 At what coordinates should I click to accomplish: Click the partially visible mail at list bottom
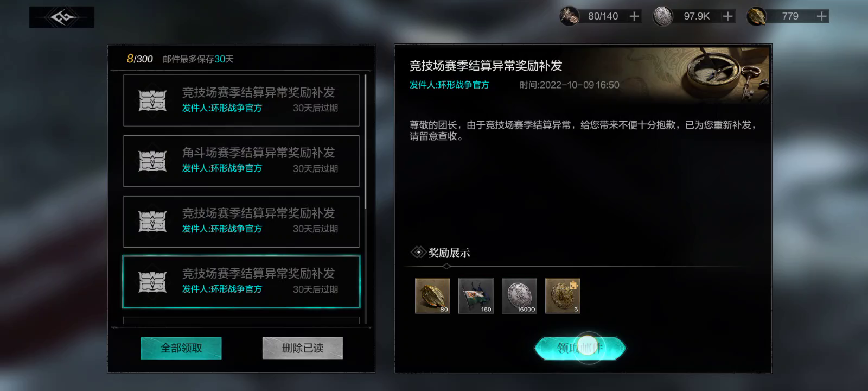[x=241, y=320]
